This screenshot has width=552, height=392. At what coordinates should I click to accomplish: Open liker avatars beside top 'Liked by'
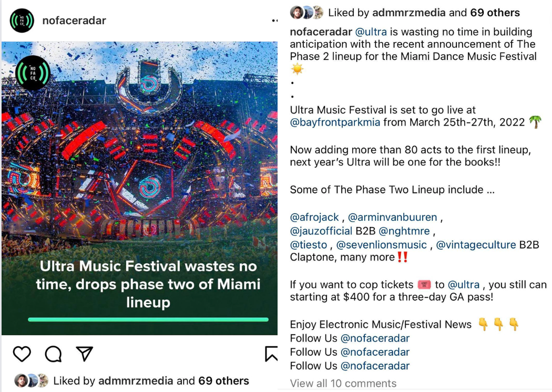tap(306, 12)
